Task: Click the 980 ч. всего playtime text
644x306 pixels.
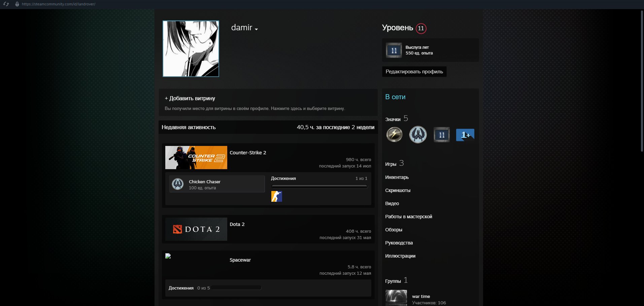Action: point(359,160)
